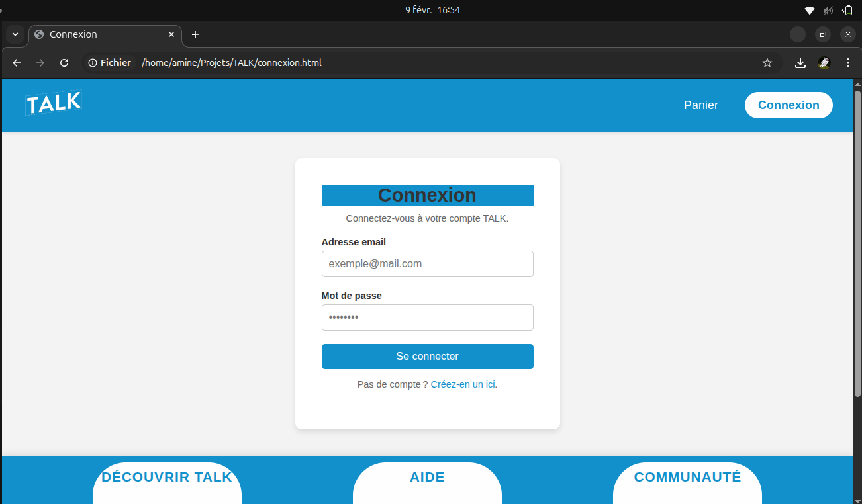Screen dimensions: 862x504
Task: Open the browser extension icon
Action: pyautogui.click(x=824, y=63)
